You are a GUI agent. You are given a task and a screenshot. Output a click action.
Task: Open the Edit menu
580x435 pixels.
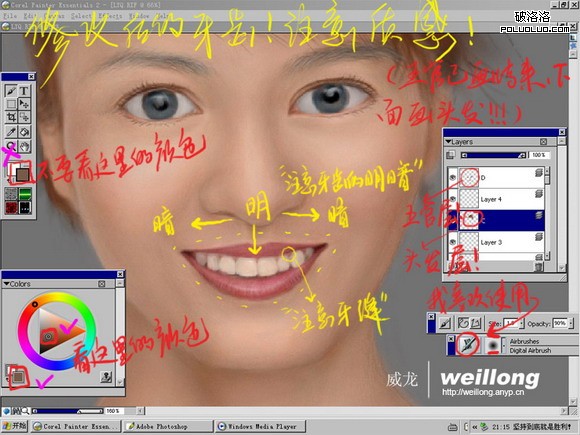(x=31, y=16)
